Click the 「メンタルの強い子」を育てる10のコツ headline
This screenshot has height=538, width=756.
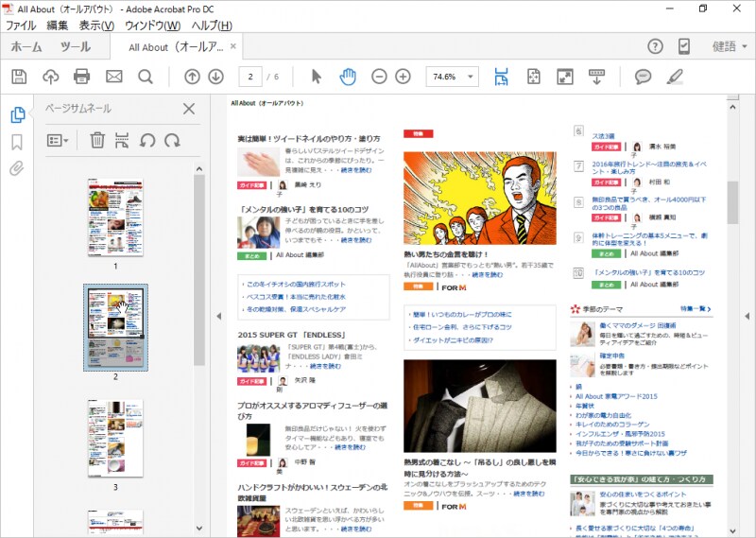[303, 209]
